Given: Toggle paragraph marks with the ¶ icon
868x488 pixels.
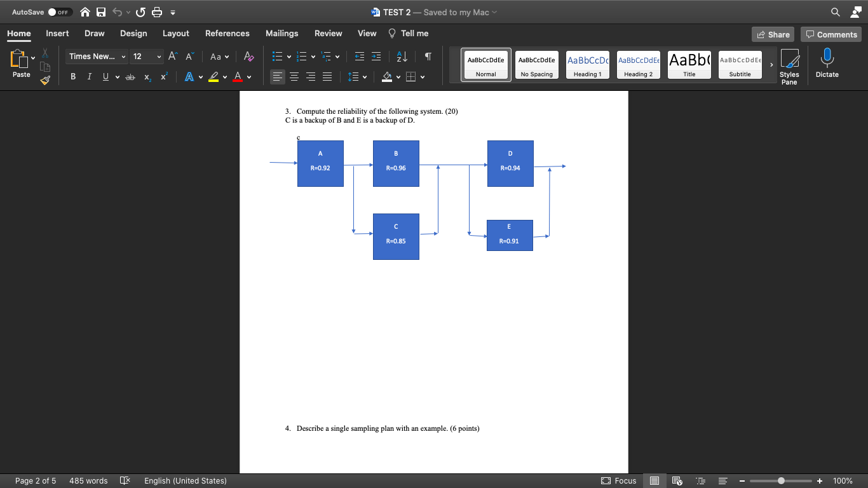Looking at the screenshot, I should point(427,56).
